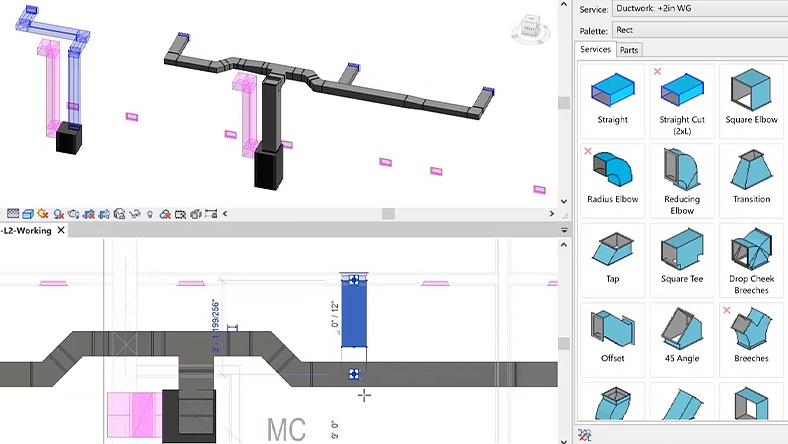Image resolution: width=788 pixels, height=444 pixels.
Task: Open the Visual Style options
Action: [28, 214]
